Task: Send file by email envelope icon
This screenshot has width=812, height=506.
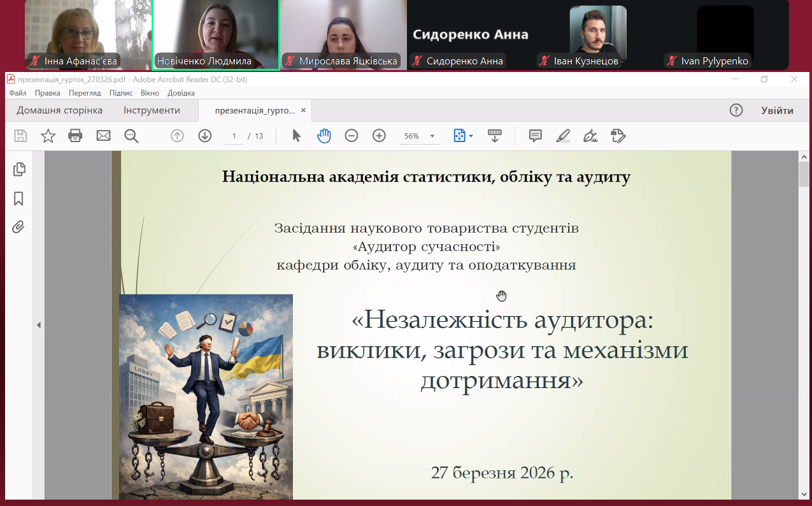Action: [103, 136]
